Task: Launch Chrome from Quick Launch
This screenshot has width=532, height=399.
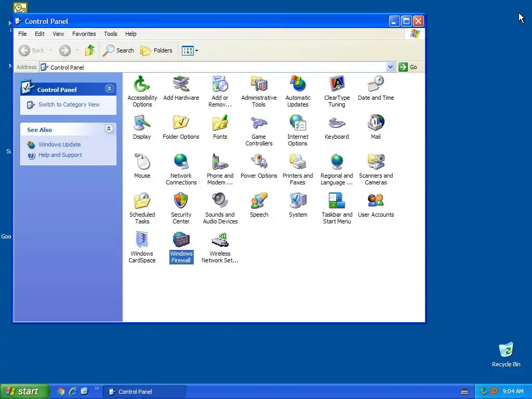Action: click(61, 391)
